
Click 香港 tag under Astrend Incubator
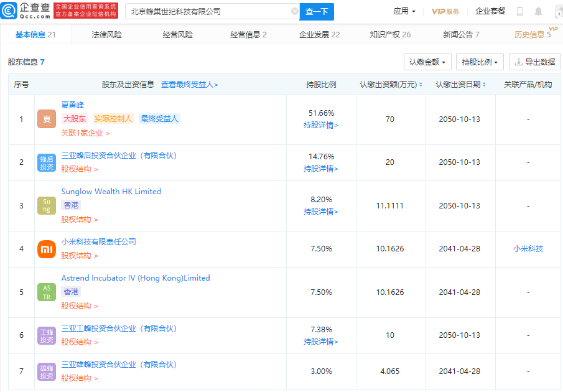pos(71,292)
